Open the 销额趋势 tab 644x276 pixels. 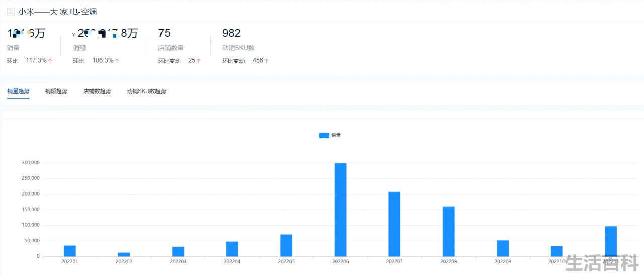tap(56, 91)
